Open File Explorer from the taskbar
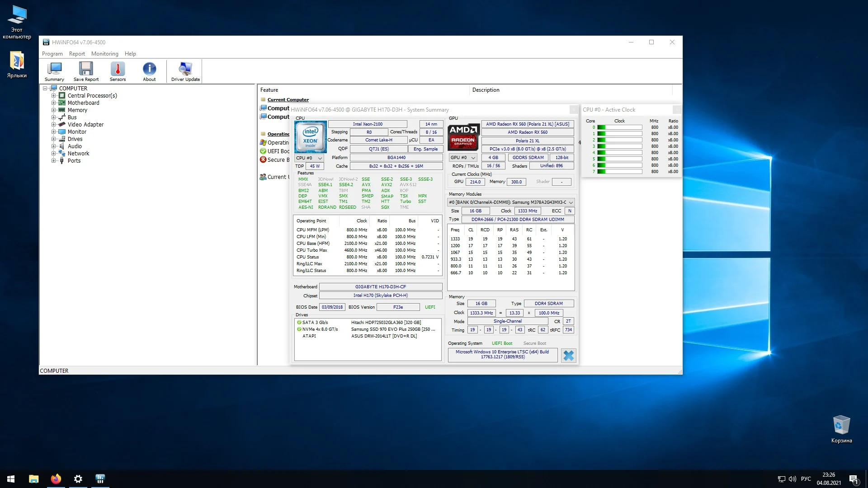Image resolution: width=868 pixels, height=488 pixels. click(x=34, y=479)
